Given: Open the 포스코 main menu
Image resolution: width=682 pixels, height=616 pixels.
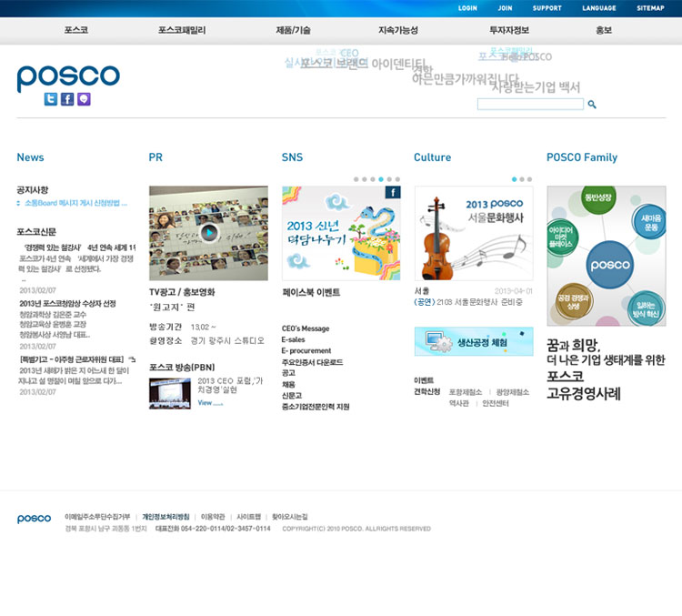Looking at the screenshot, I should (x=76, y=30).
